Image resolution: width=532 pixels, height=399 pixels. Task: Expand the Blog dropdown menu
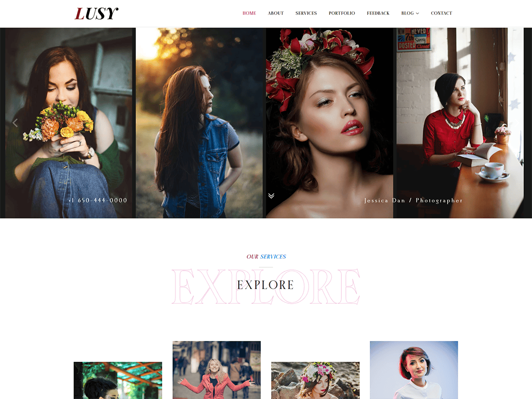coord(410,13)
